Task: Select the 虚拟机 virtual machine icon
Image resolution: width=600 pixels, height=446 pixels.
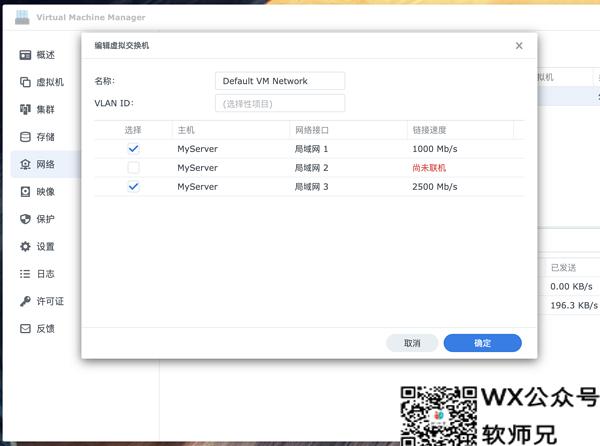Action: click(x=26, y=82)
